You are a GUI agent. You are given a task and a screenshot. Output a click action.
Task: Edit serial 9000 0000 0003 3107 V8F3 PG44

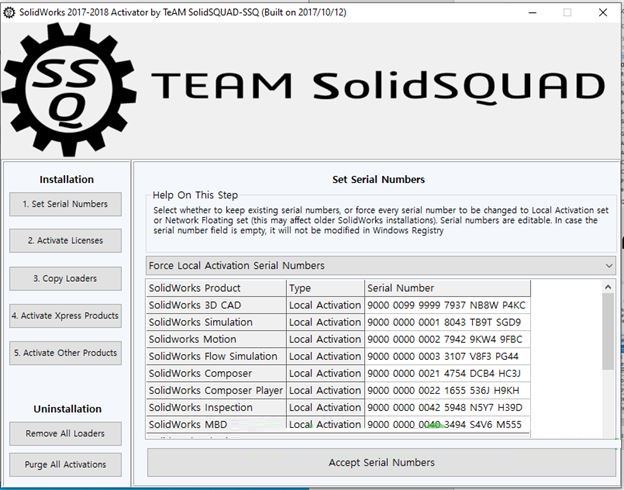pyautogui.click(x=447, y=357)
